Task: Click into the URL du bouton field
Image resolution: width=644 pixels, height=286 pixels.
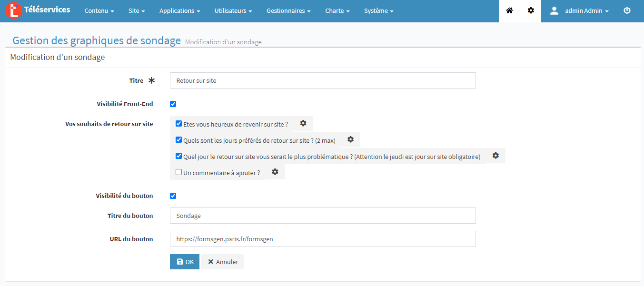Action: click(323, 239)
